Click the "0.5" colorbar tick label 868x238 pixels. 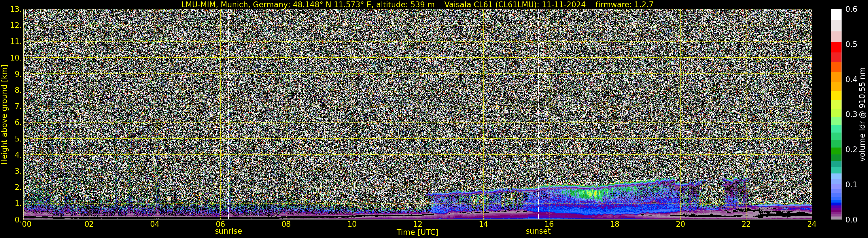point(852,44)
